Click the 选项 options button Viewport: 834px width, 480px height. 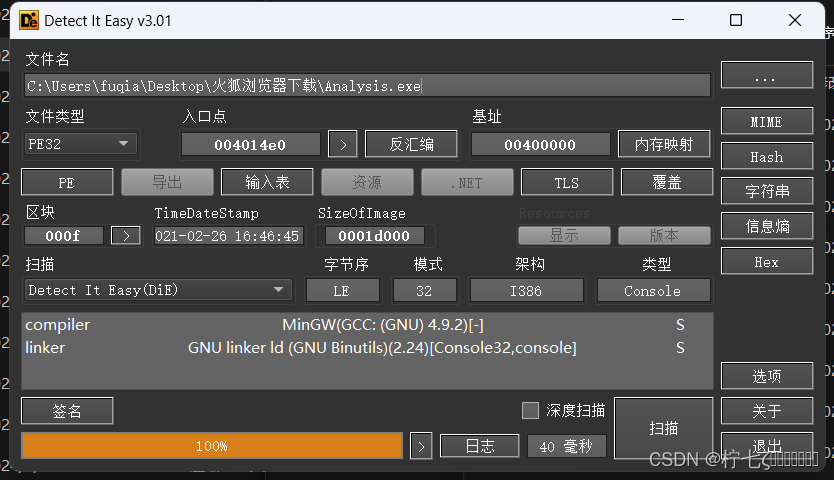pyautogui.click(x=766, y=376)
